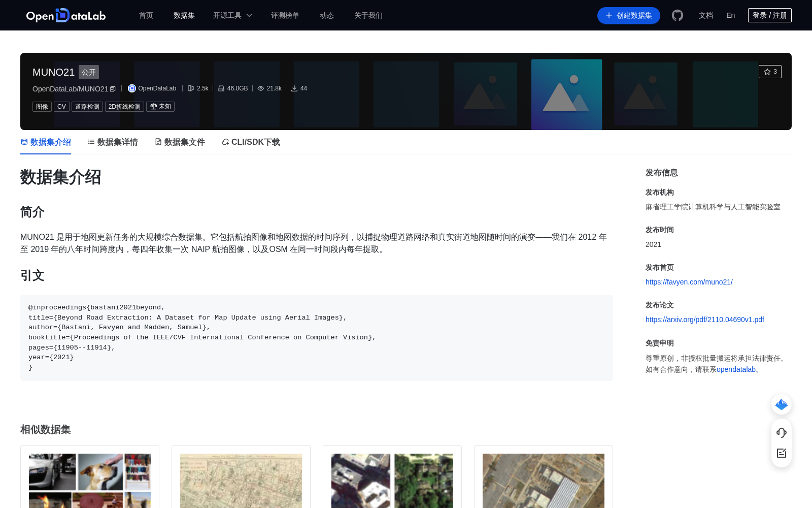Image resolution: width=812 pixels, height=508 pixels.
Task: Click the 2021 publish year value
Action: [653, 244]
